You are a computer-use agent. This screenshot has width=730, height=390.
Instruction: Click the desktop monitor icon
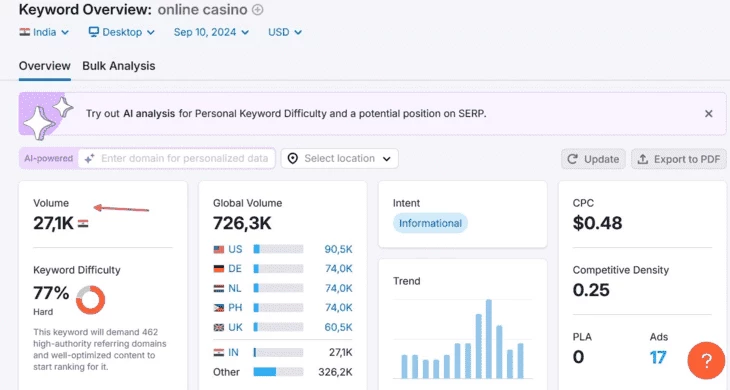(x=94, y=32)
